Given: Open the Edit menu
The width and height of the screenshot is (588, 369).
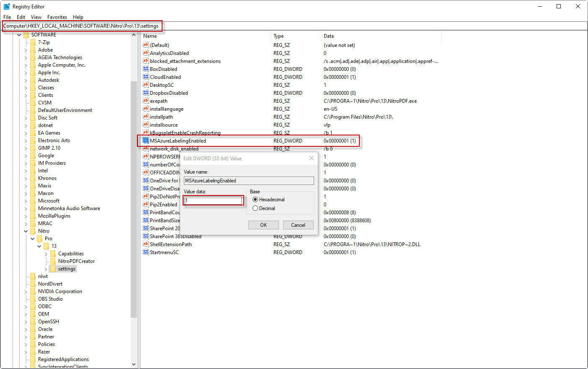Looking at the screenshot, I should tap(21, 17).
